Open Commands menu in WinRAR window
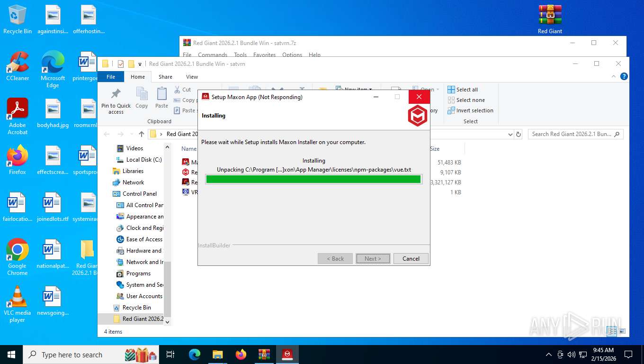Screen dimensions: 644x364 (x=213, y=55)
